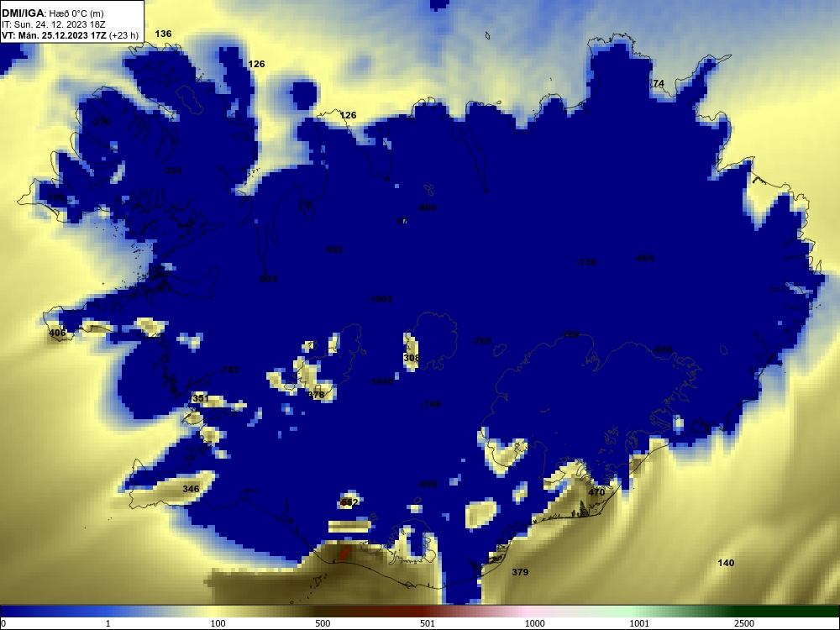Screen dimensions: 840x630
Task: Click the map value -760
Action: [570, 335]
